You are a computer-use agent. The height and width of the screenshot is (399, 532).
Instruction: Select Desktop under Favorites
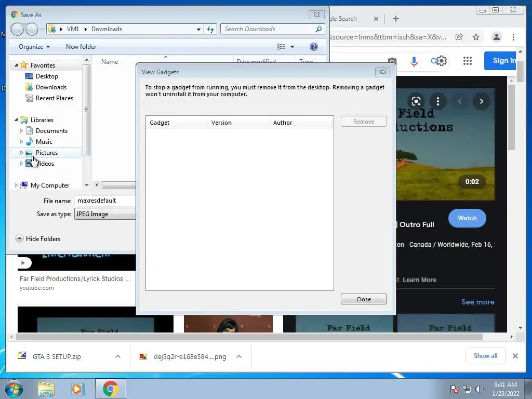(47, 76)
